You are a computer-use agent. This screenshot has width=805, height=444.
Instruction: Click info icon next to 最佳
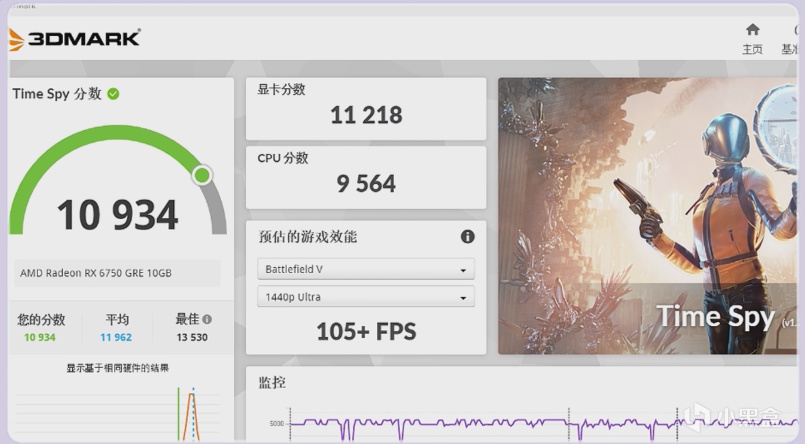click(x=207, y=319)
